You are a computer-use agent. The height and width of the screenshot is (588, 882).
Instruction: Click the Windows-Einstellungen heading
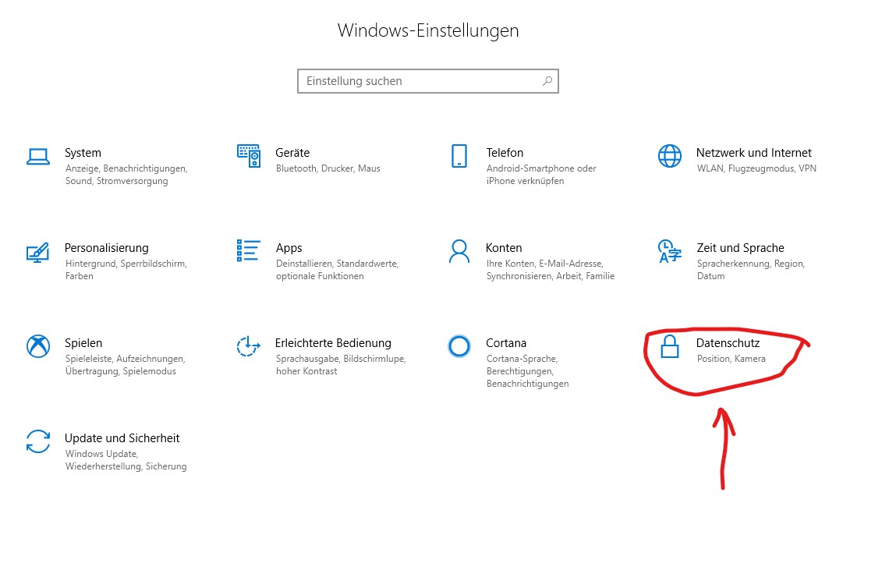point(428,30)
